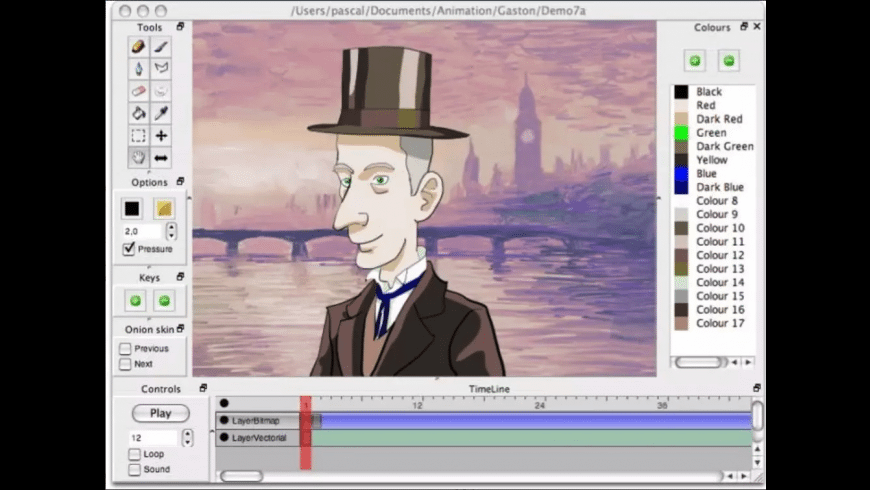The width and height of the screenshot is (870, 490).
Task: Click the frame rate field showing 12
Action: [x=154, y=438]
